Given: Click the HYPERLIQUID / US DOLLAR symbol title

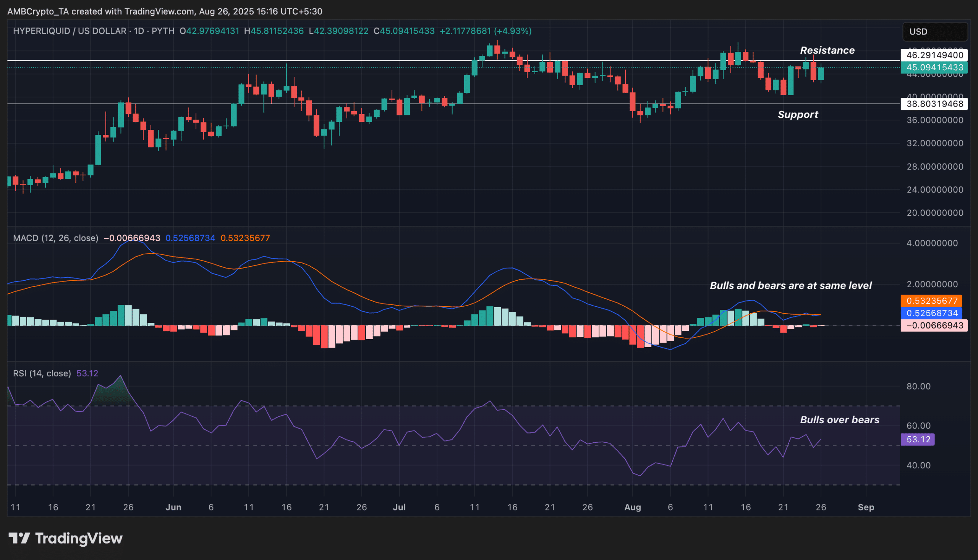Looking at the screenshot, I should tap(69, 31).
